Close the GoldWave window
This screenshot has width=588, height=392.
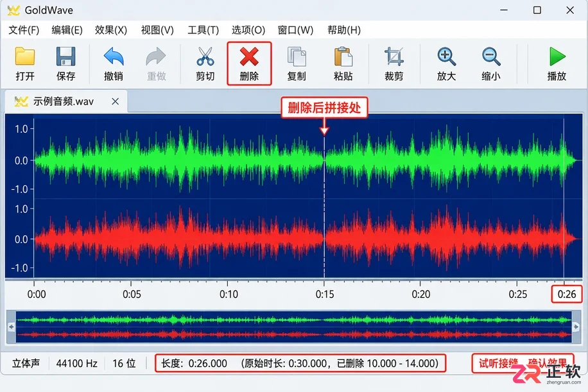pyautogui.click(x=570, y=10)
